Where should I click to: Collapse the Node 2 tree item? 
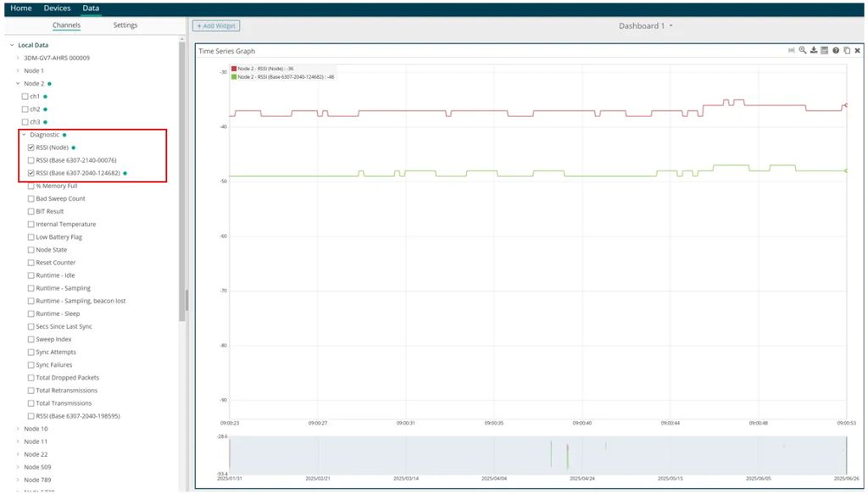click(17, 84)
